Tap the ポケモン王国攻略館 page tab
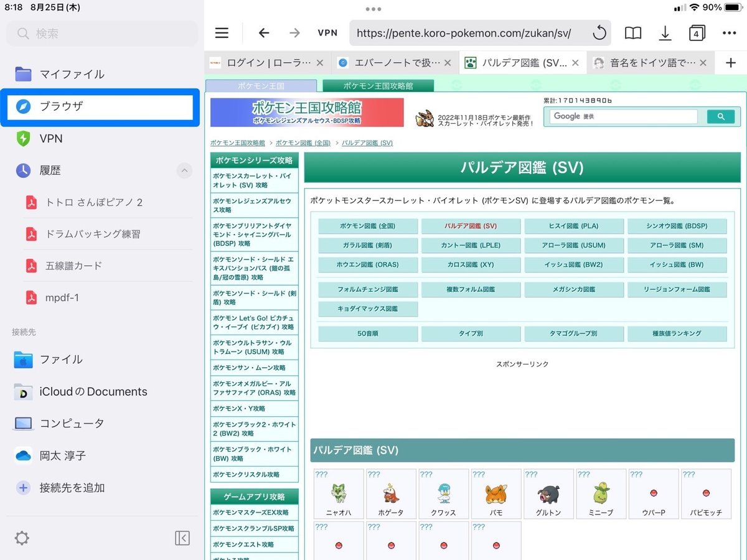 point(378,86)
